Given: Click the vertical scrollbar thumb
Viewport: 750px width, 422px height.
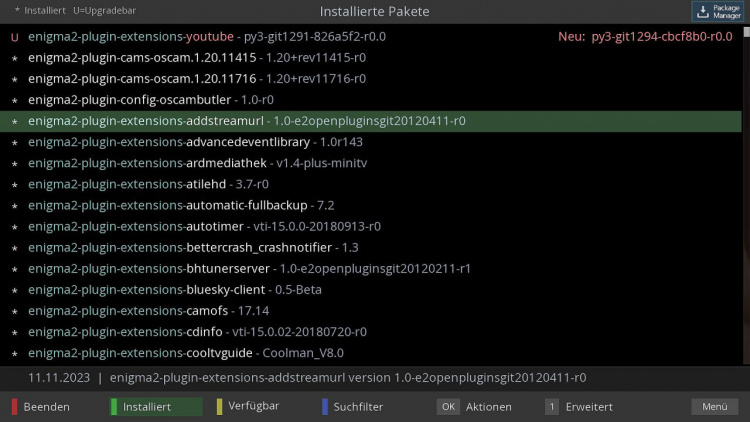Looking at the screenshot, I should click(x=747, y=32).
